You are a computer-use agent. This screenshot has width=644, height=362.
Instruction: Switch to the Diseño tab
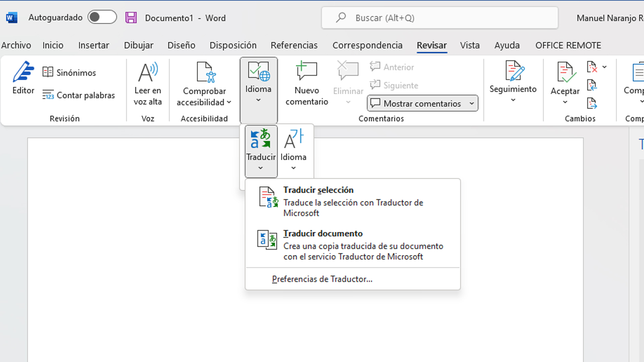(181, 45)
